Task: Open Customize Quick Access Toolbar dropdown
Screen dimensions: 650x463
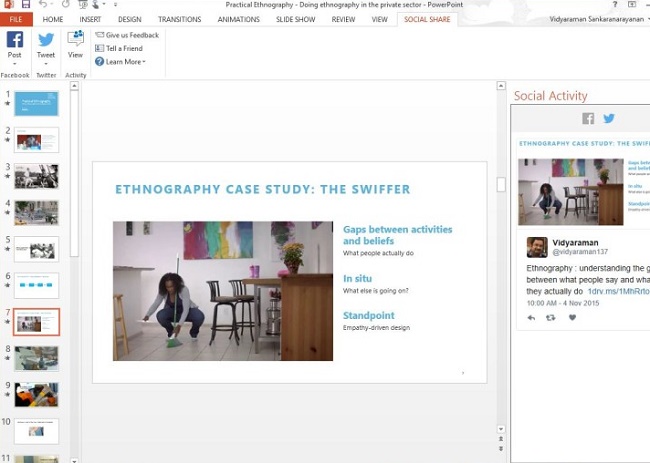Action: coord(115,5)
